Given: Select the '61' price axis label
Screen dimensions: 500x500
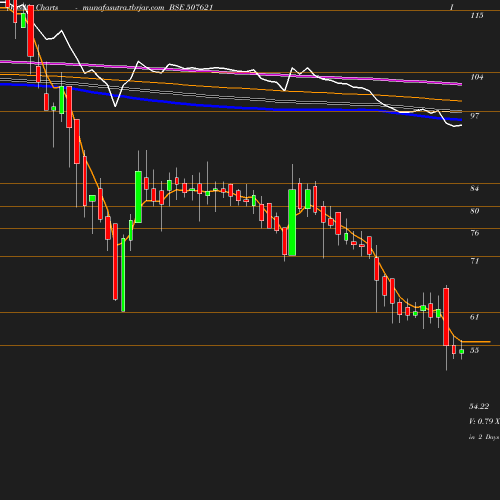Looking at the screenshot, I should pyautogui.click(x=475, y=317).
